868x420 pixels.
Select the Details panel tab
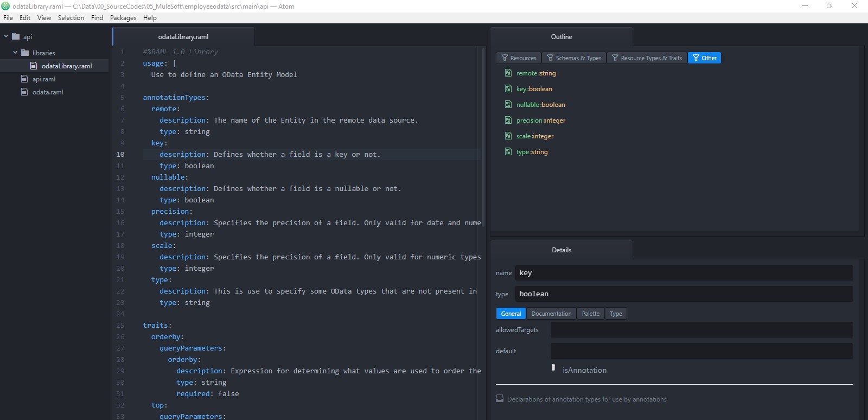561,250
